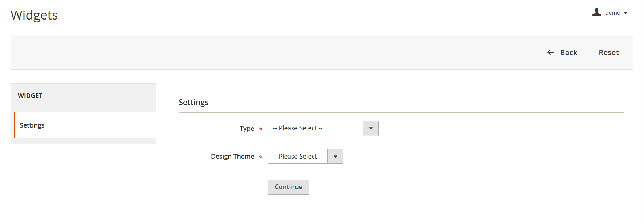Screen dimensions: 644x224
Task: Click the Widgets page title
Action: (x=34, y=15)
